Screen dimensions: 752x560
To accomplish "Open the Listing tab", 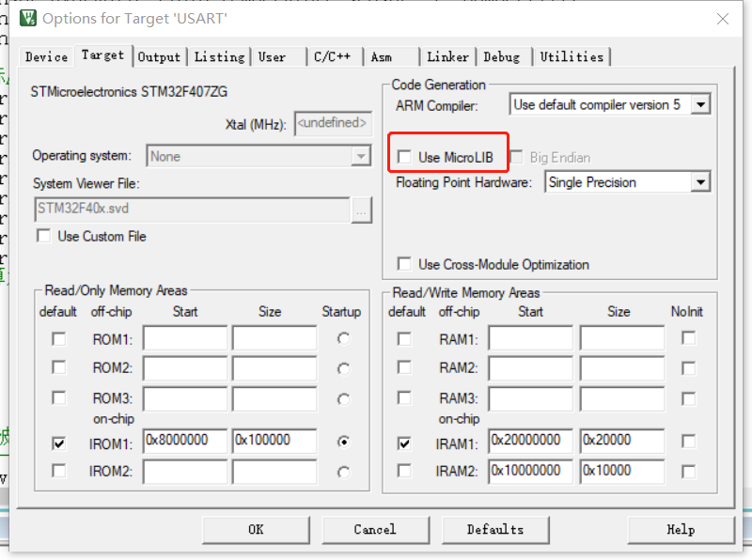I will tap(220, 57).
